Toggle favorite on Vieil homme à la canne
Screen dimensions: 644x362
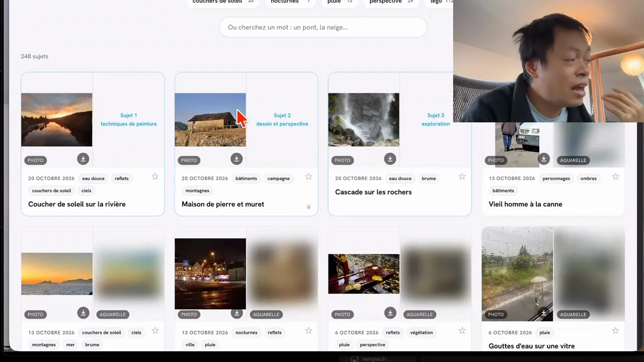click(615, 176)
